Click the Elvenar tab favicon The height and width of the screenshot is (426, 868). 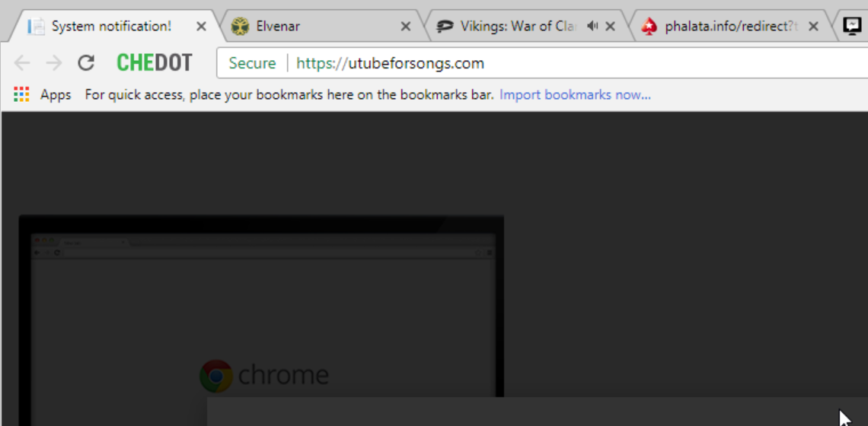(240, 26)
